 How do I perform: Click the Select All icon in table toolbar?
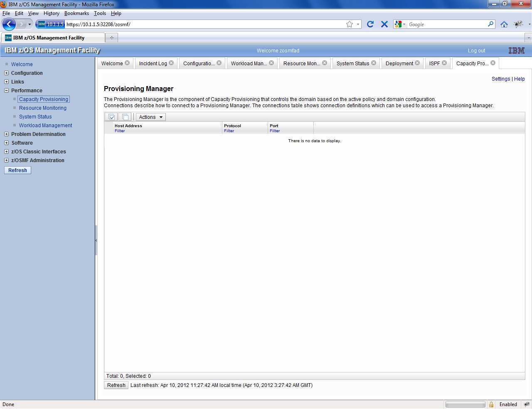point(111,117)
